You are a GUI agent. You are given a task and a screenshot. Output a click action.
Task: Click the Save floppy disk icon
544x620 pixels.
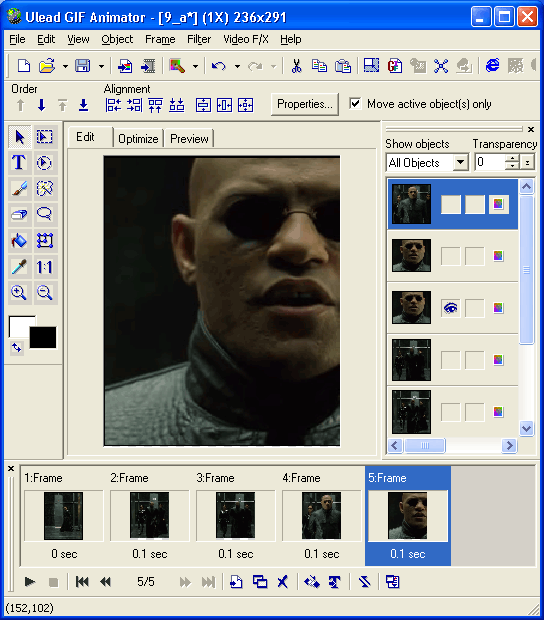[83, 66]
